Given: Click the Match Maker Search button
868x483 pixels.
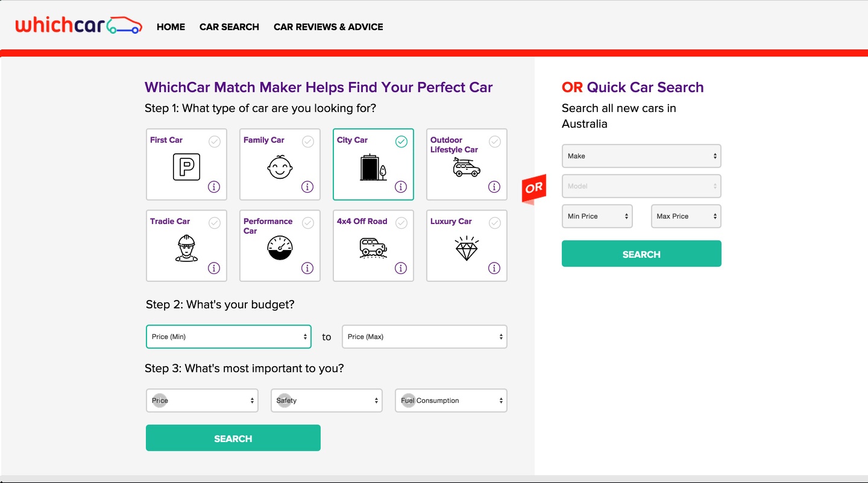Looking at the screenshot, I should tap(233, 438).
